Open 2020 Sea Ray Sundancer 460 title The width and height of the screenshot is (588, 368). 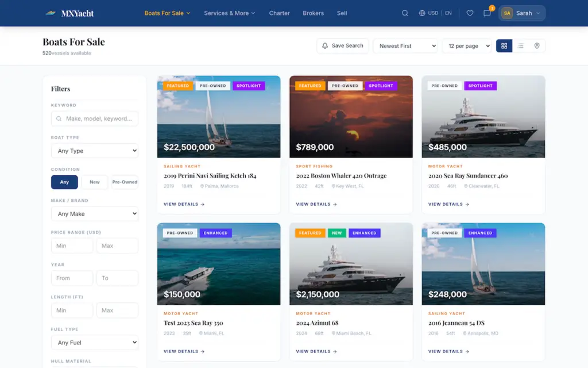(468, 176)
